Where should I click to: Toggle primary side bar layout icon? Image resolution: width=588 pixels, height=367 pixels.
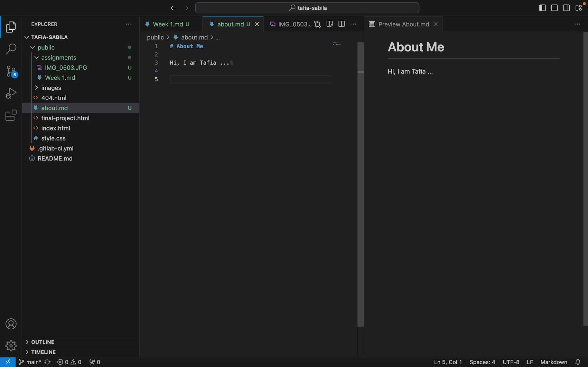pyautogui.click(x=542, y=8)
